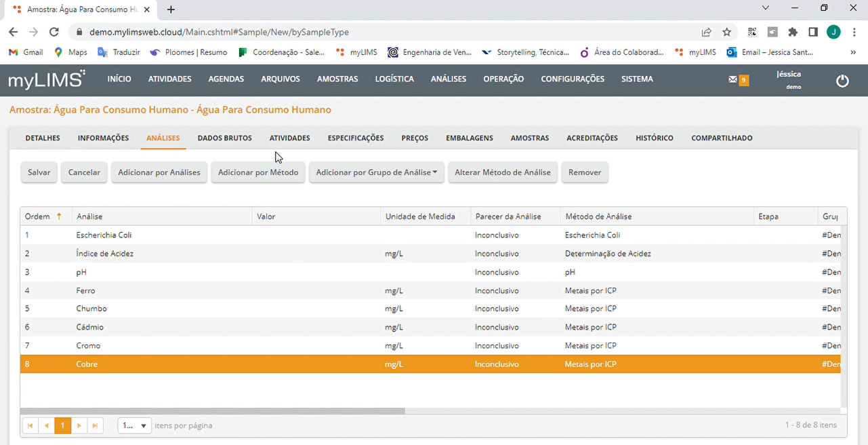Go back with browser back arrow

coord(13,32)
